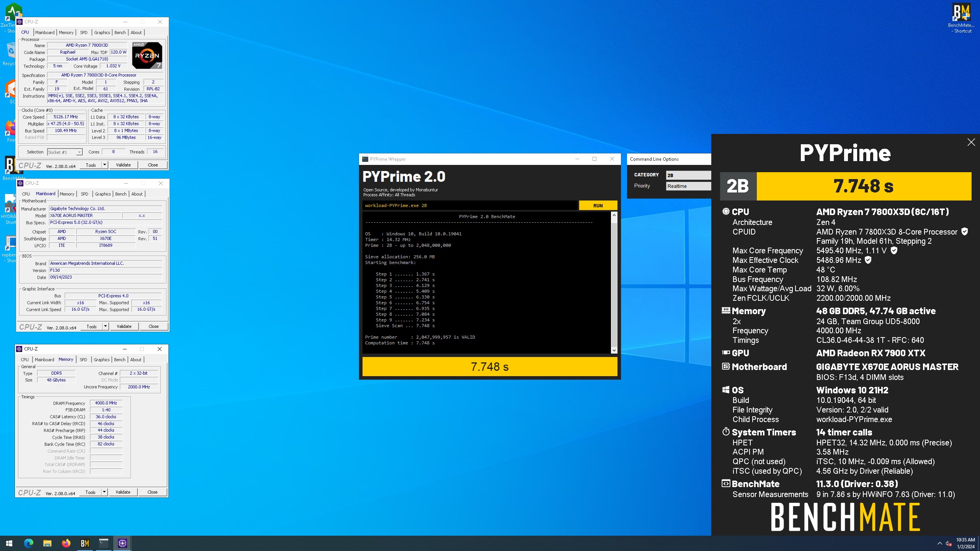
Task: Open SPD tab in top CPU-Z window
Action: click(84, 33)
